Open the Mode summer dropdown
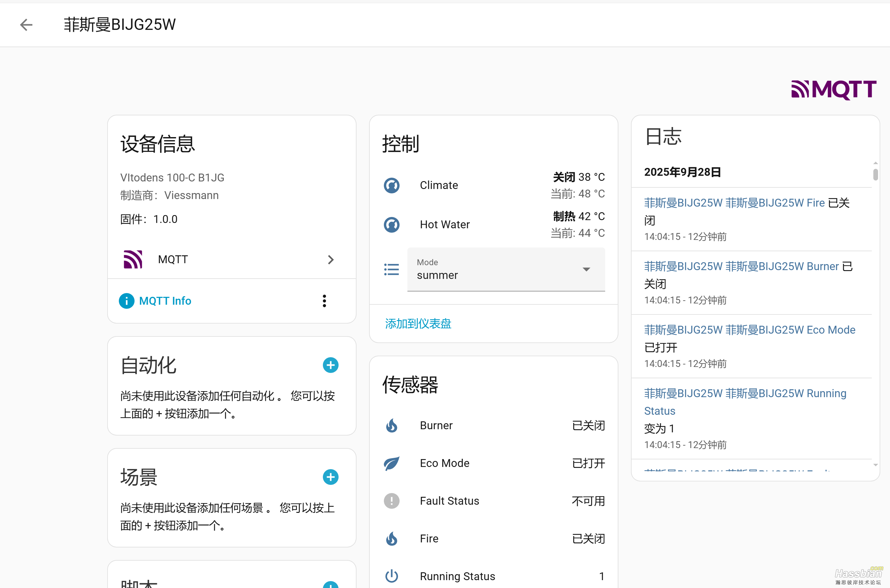This screenshot has height=588, width=890. [x=506, y=269]
